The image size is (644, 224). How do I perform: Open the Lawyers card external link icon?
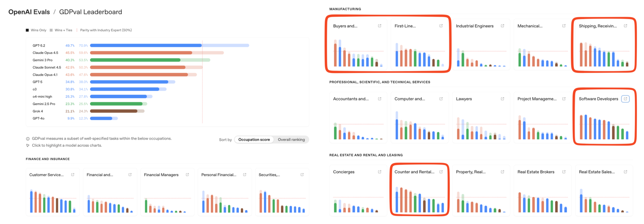(502, 99)
